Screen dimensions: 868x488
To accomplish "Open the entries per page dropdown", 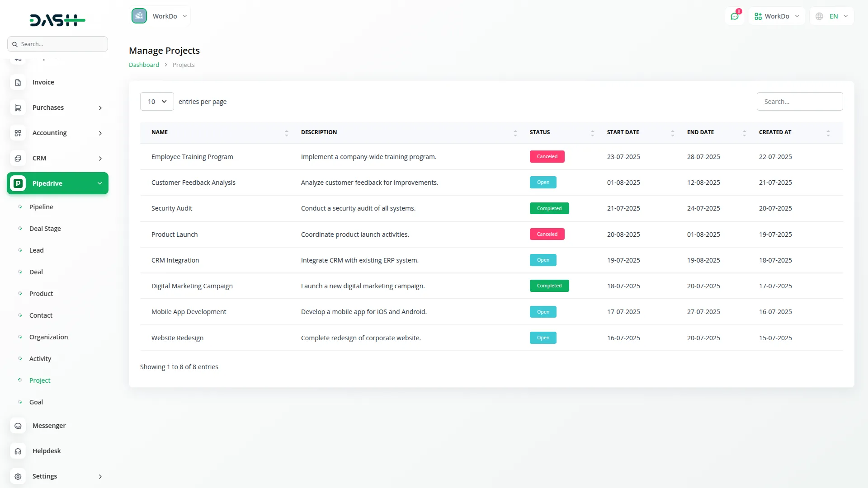I will [x=156, y=101].
